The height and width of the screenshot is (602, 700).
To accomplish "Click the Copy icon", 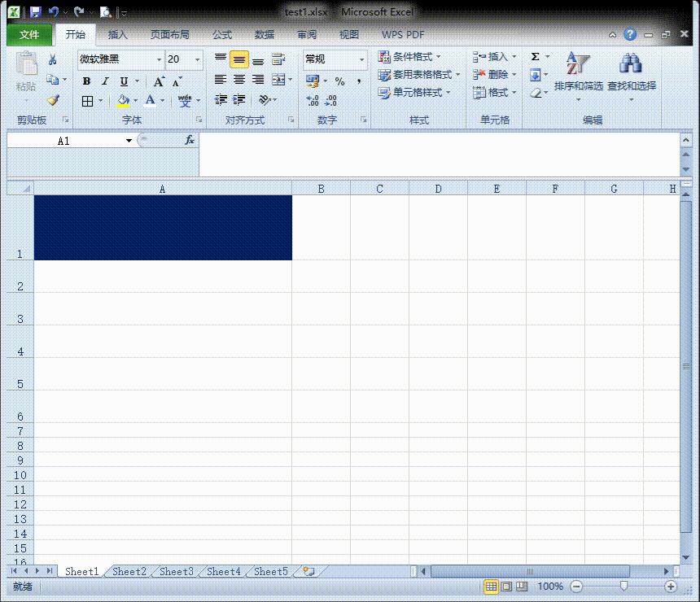I will coord(53,80).
